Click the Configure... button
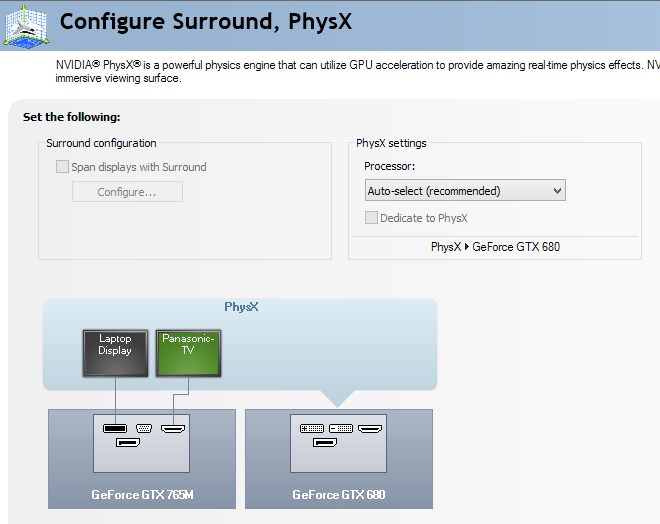 127,192
